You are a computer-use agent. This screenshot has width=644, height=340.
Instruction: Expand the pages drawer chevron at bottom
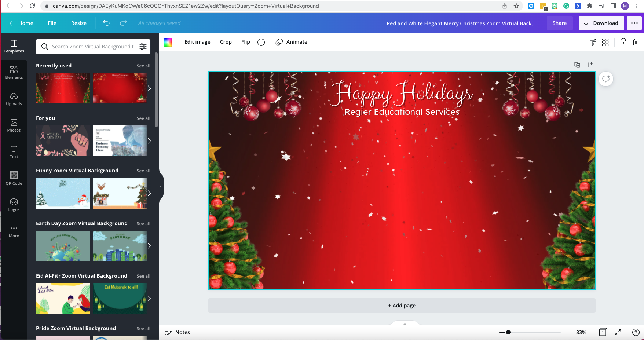tap(405, 324)
